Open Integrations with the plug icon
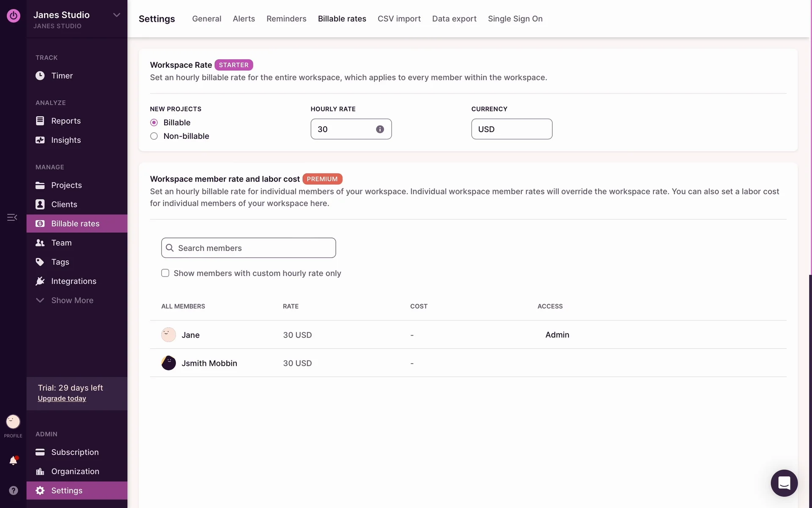The width and height of the screenshot is (812, 508). pos(40,281)
